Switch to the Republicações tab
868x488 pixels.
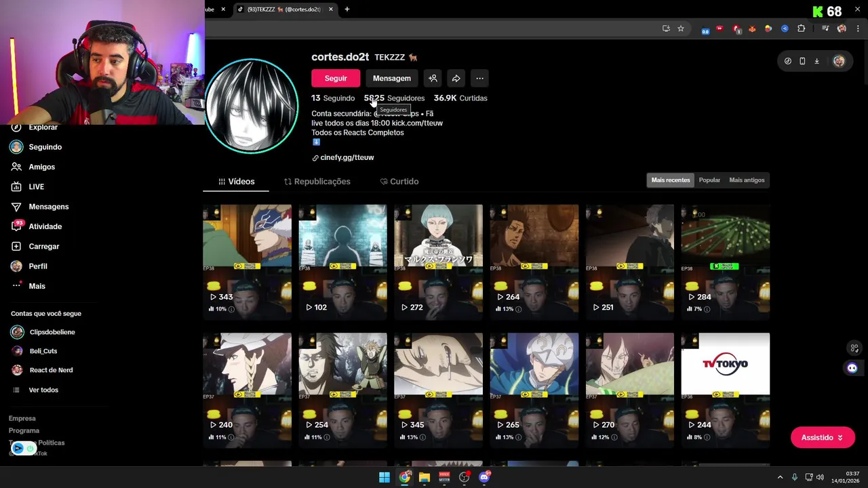coord(317,182)
